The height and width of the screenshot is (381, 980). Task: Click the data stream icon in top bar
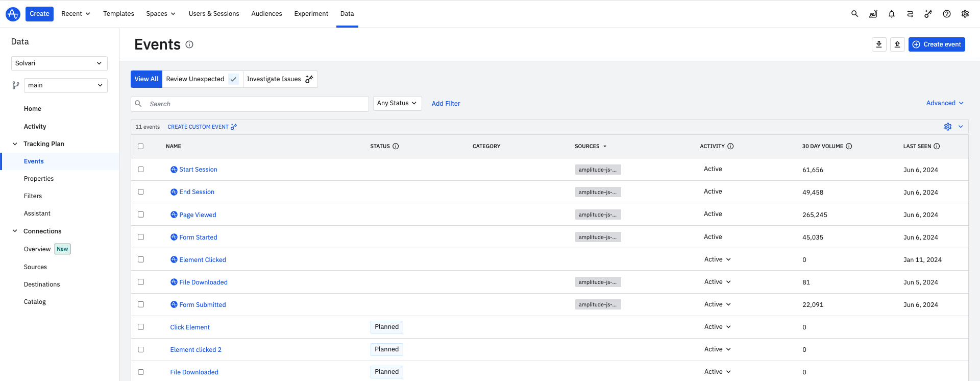[x=910, y=14]
